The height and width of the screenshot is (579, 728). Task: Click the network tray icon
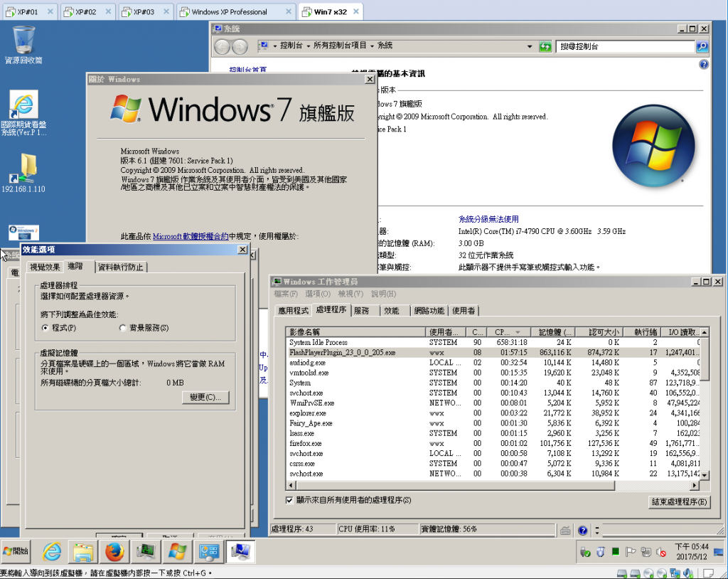pyautogui.click(x=646, y=551)
